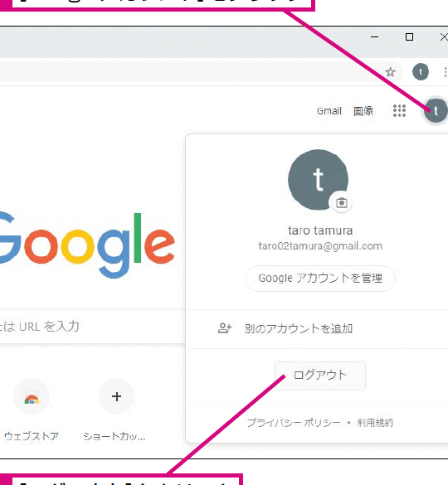Open the Google apps grid
Screen dimensions: 448x485
pos(399,111)
